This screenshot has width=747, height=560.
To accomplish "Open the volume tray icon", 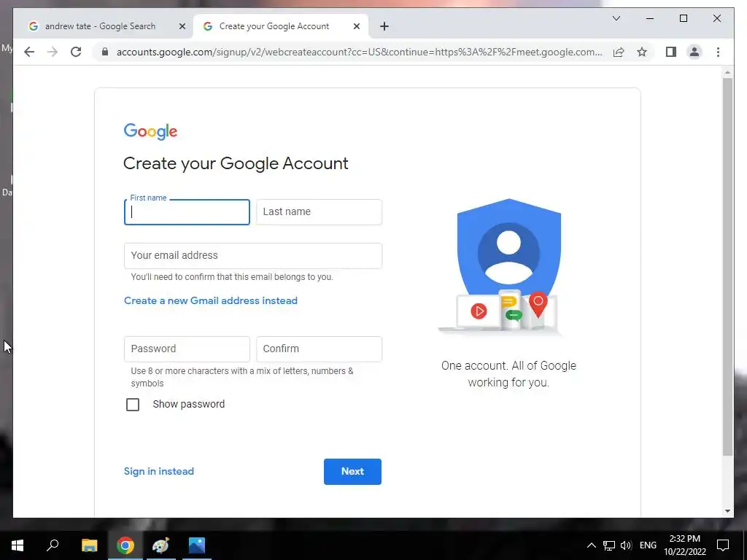I will [626, 545].
